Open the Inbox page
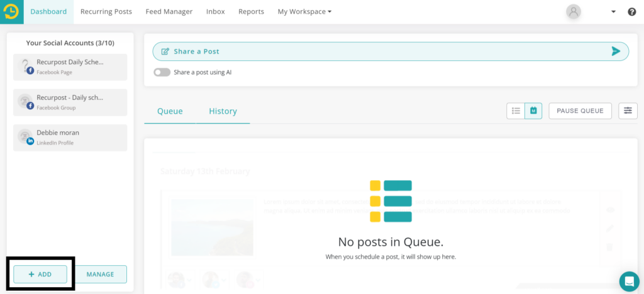644x294 pixels. point(215,12)
